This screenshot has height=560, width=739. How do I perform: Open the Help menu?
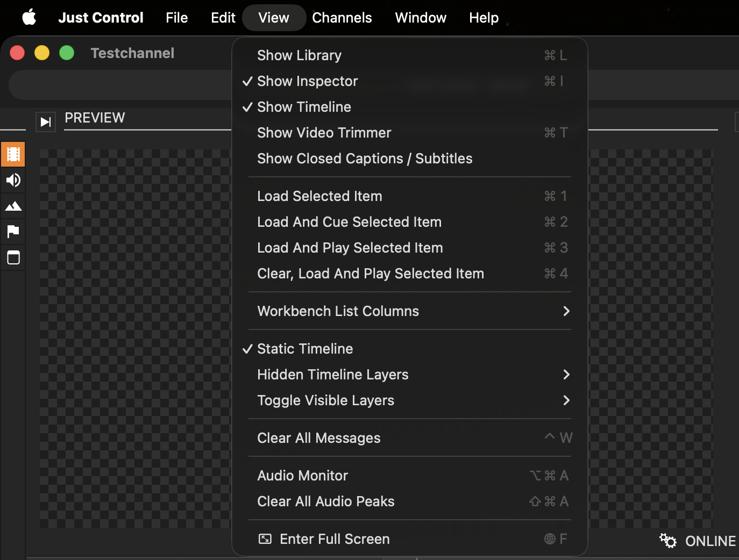click(x=484, y=18)
